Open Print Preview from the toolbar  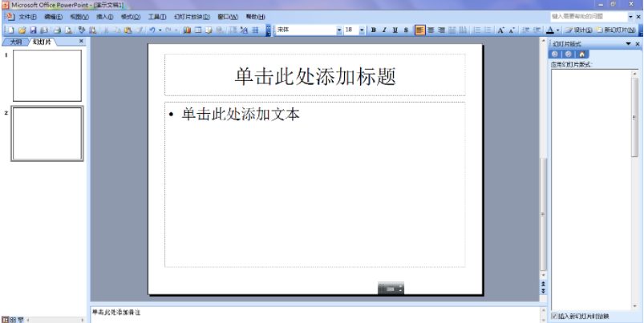(68, 30)
